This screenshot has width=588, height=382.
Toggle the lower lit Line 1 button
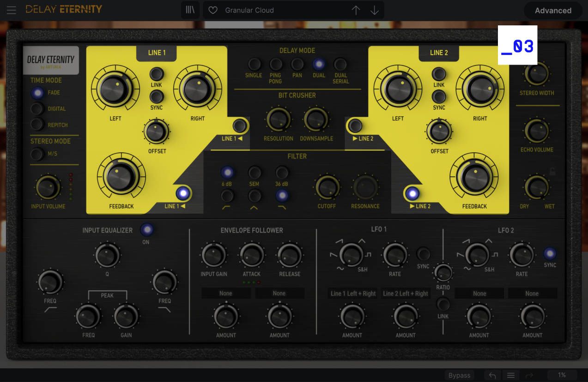[x=183, y=193]
